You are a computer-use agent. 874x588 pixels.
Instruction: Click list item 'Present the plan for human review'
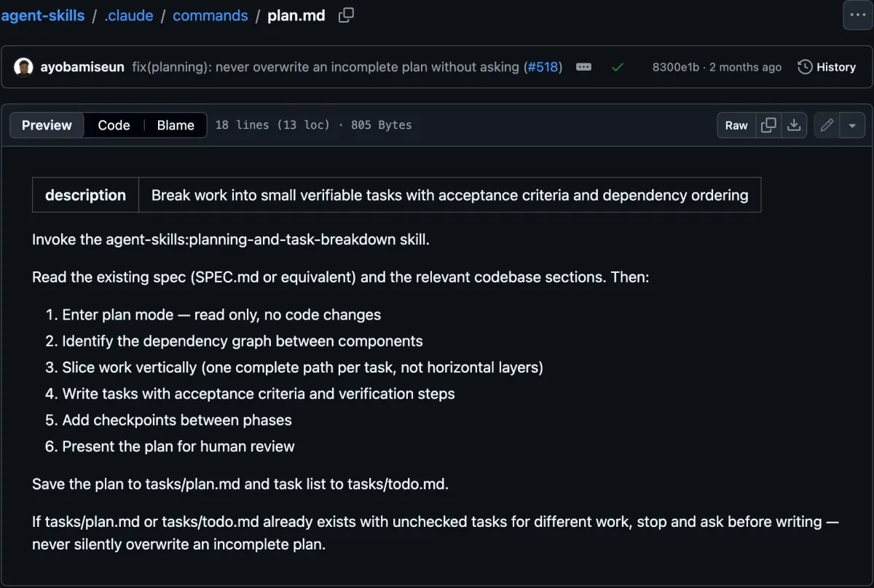[178, 446]
